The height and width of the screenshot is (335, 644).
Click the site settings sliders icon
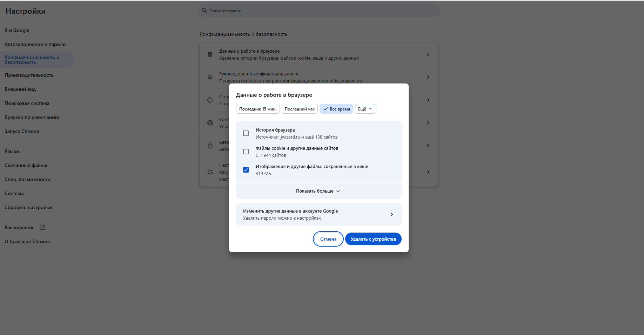pyautogui.click(x=210, y=172)
